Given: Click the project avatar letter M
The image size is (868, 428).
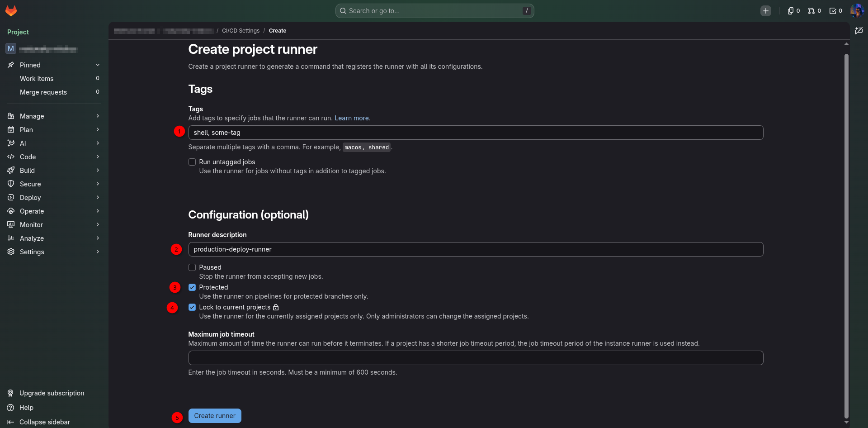Looking at the screenshot, I should coord(11,48).
